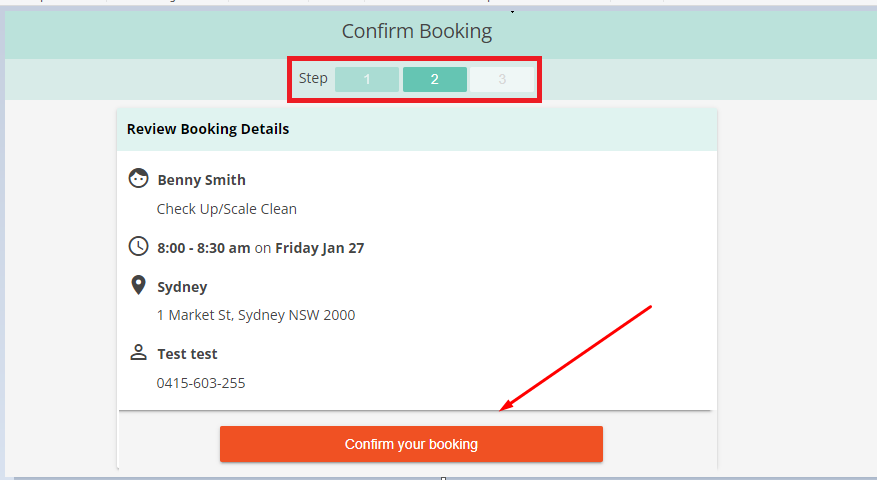Click the location pin icon beside Sydney
The image size is (877, 480).
click(138, 285)
